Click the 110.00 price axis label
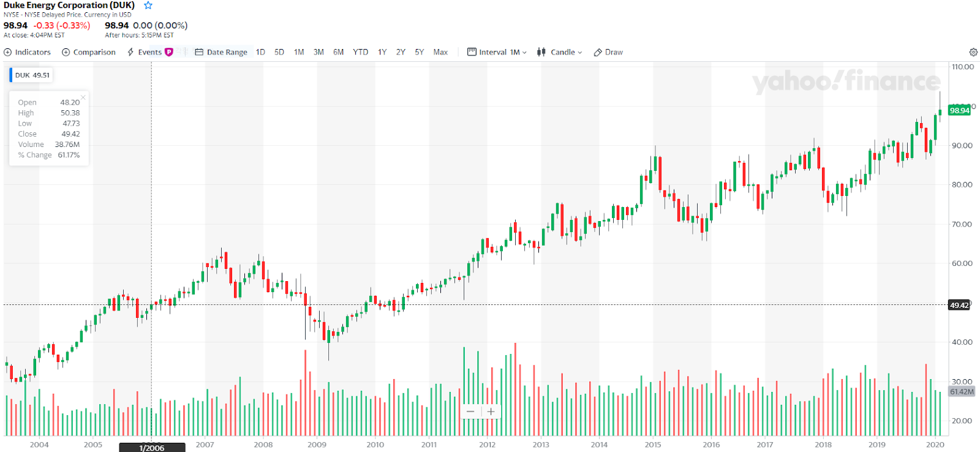This screenshot has height=452, width=980. pyautogui.click(x=962, y=67)
